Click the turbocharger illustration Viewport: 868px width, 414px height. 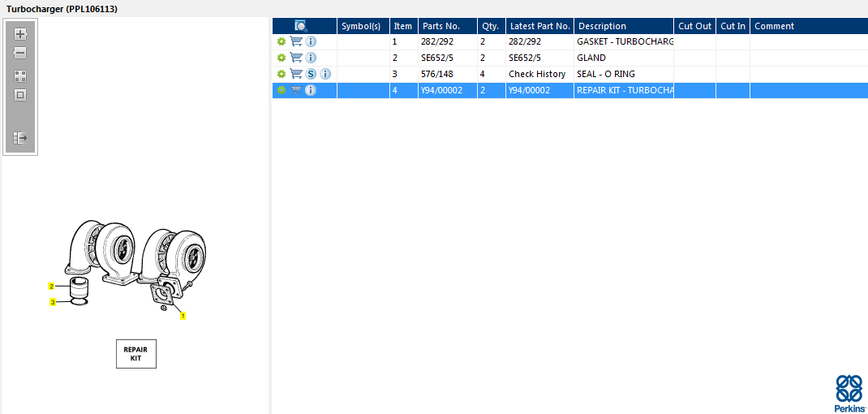pos(137,266)
